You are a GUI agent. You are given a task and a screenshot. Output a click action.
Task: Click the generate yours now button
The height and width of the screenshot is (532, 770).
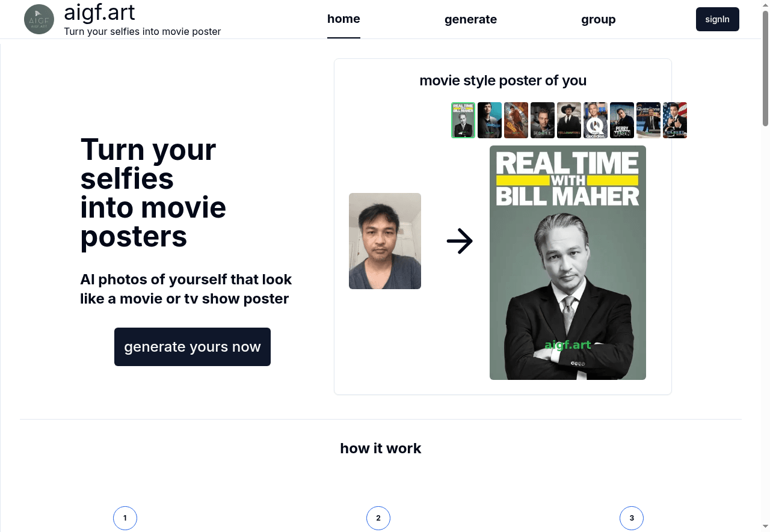192,347
